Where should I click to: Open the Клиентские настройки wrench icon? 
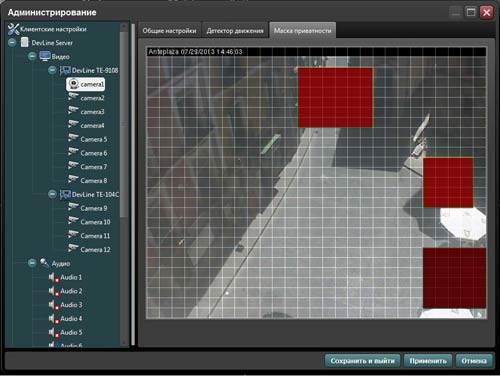click(13, 29)
